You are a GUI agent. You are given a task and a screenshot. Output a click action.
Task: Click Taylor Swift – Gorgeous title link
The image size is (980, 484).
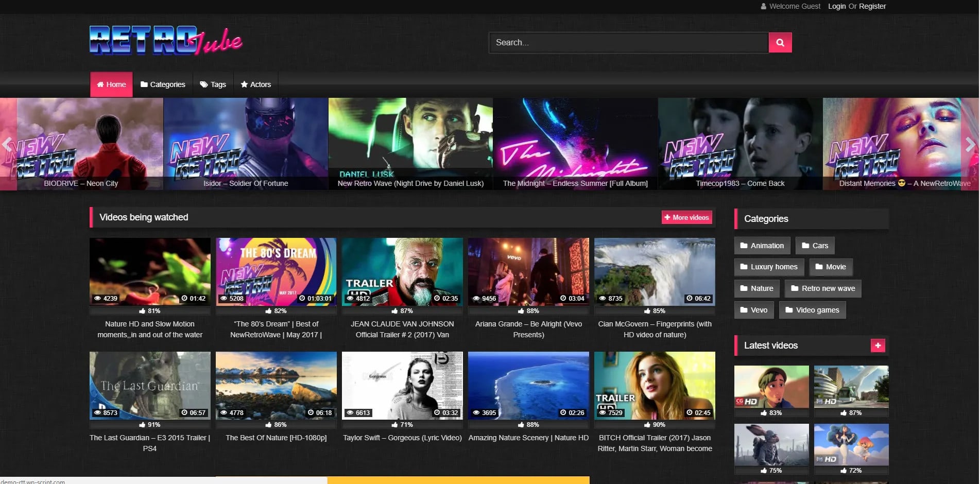coord(402,438)
